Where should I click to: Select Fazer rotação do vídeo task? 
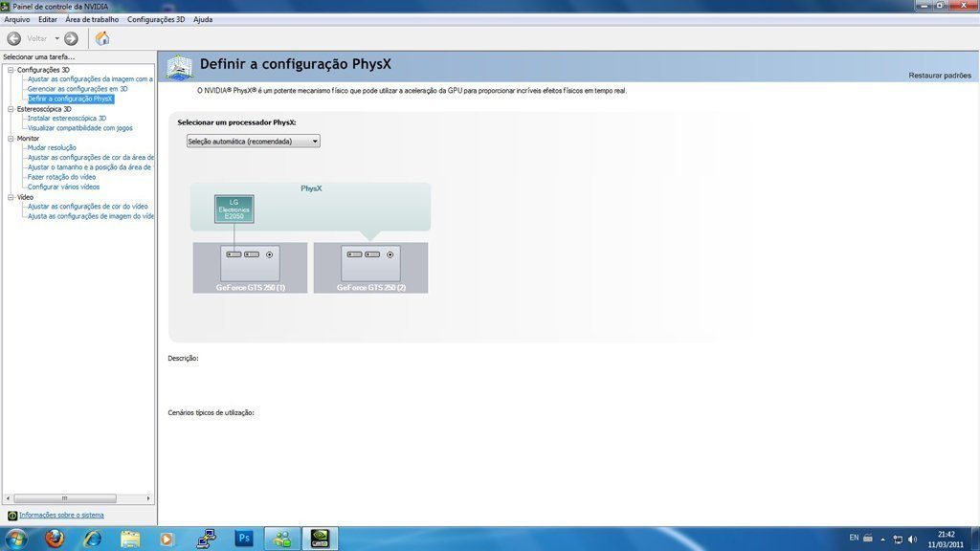pyautogui.click(x=62, y=177)
